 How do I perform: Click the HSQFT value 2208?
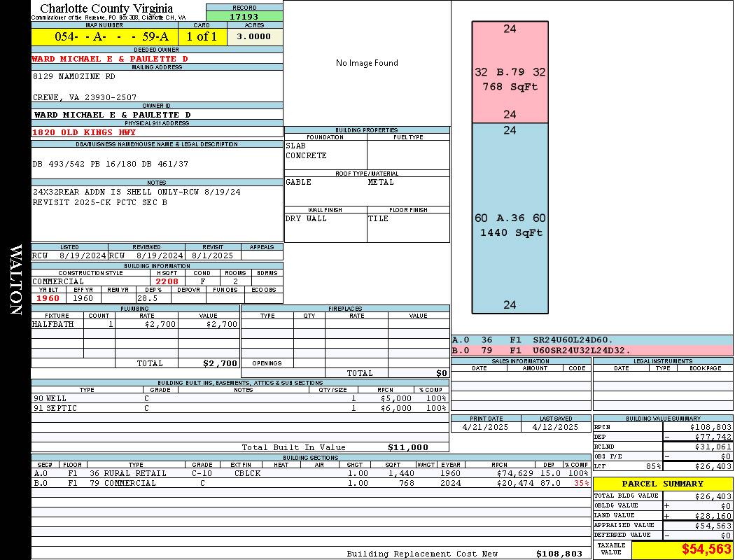coord(167,281)
